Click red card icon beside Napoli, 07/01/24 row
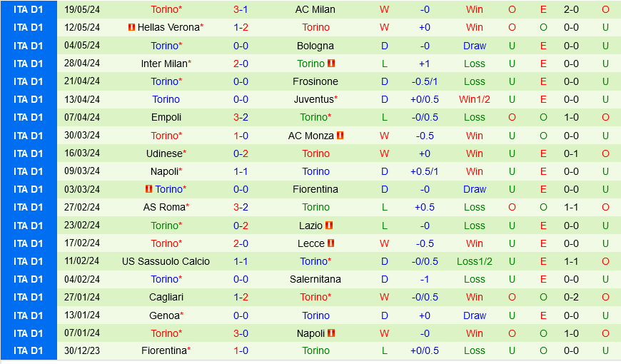The image size is (621, 364). click(x=331, y=333)
